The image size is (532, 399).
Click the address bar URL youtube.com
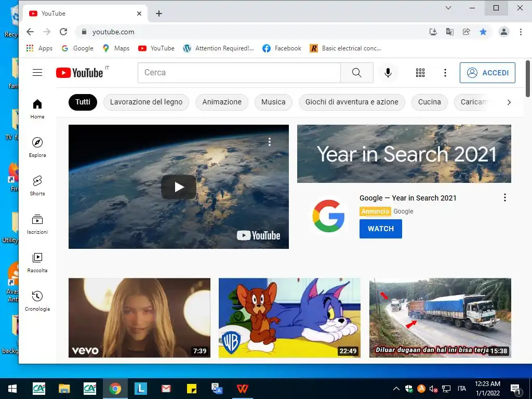[113, 32]
